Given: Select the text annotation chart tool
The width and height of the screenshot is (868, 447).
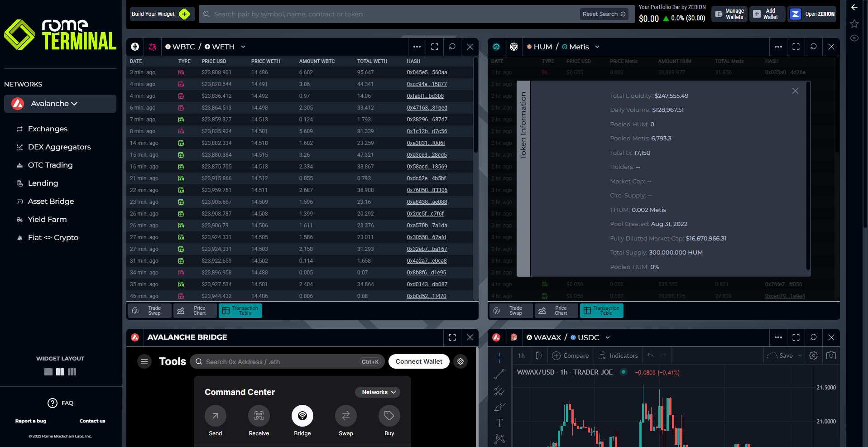Looking at the screenshot, I should [499, 423].
